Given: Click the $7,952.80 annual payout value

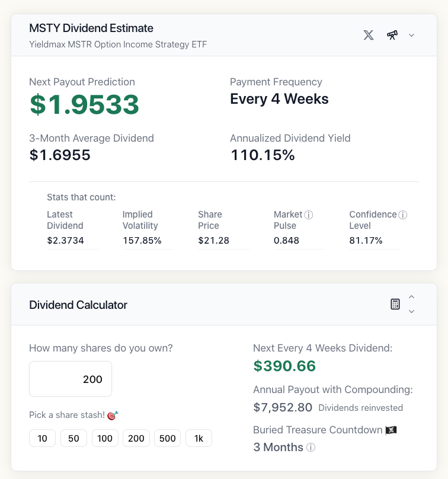Looking at the screenshot, I should (x=283, y=407).
